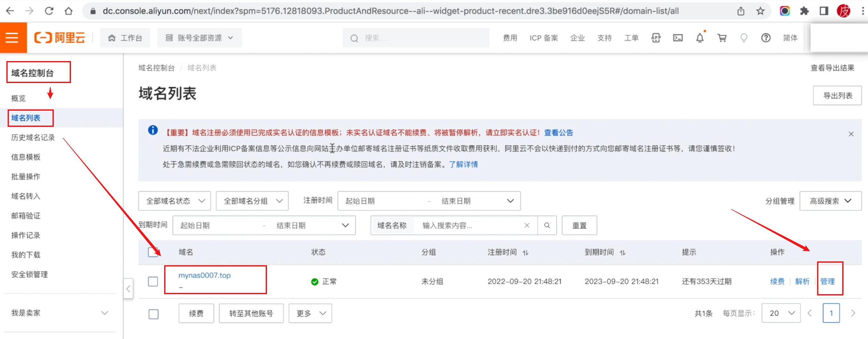The height and width of the screenshot is (339, 868).
Task: Click the mobile APP download icon
Action: [656, 38]
